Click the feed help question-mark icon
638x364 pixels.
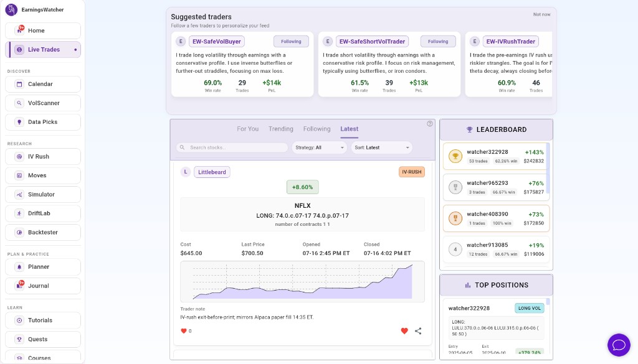tap(430, 123)
